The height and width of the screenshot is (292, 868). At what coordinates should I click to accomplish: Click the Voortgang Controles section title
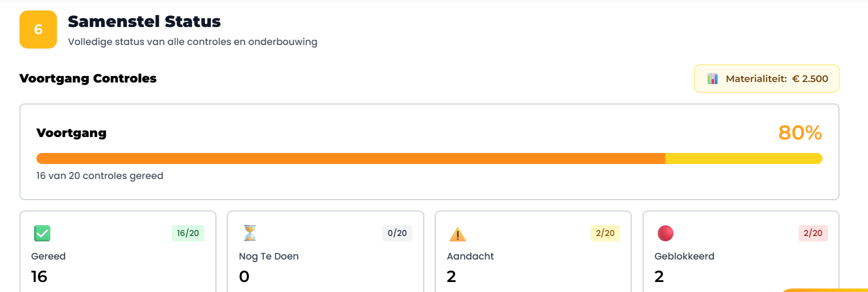click(x=87, y=78)
